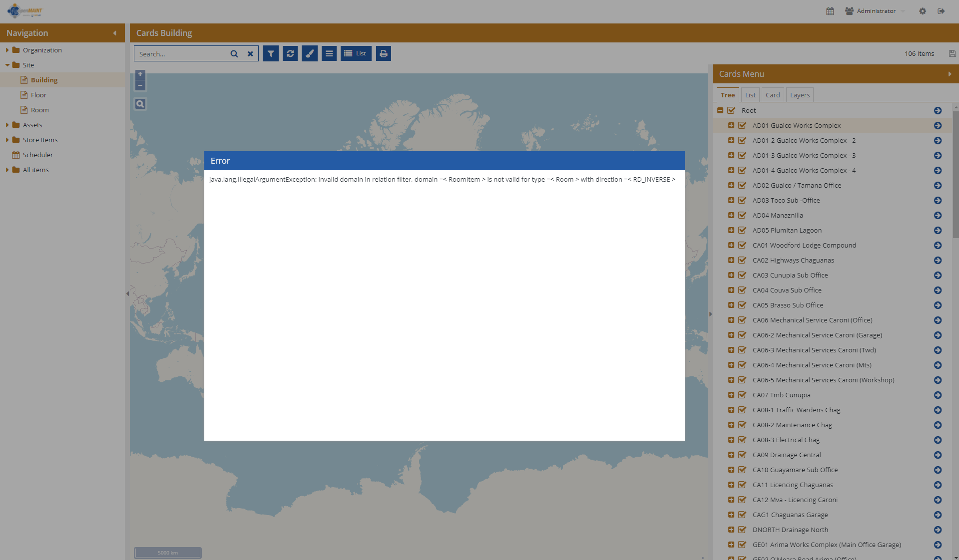959x560 pixels.
Task: Go to Root card arrow icon
Action: [938, 110]
